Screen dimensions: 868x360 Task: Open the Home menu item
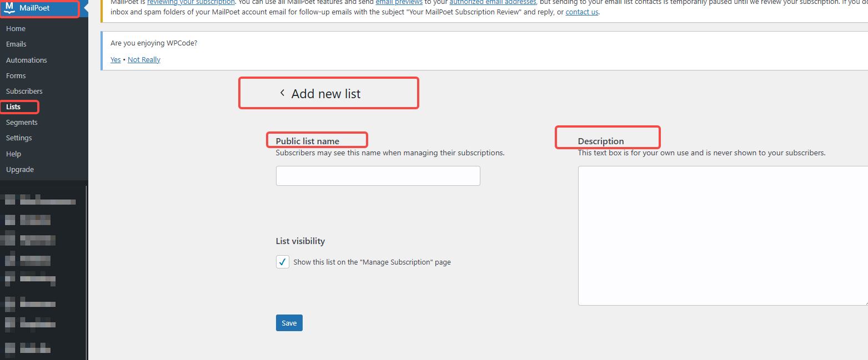(16, 28)
